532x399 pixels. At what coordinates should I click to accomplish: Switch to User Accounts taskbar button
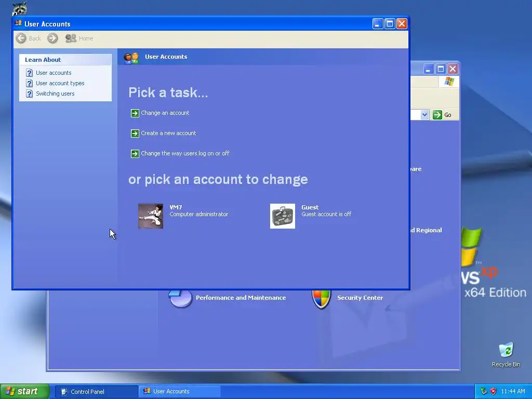[180, 392]
